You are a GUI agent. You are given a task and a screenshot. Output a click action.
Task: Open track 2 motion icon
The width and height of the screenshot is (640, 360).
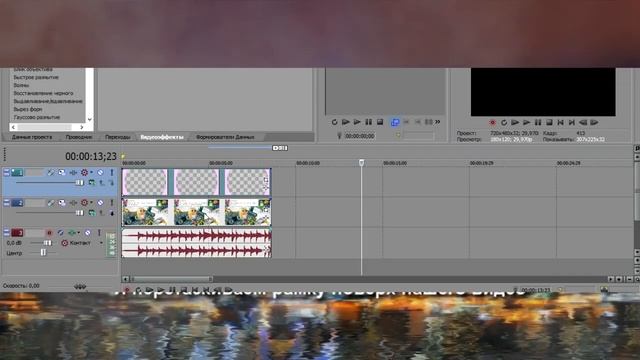[62, 203]
